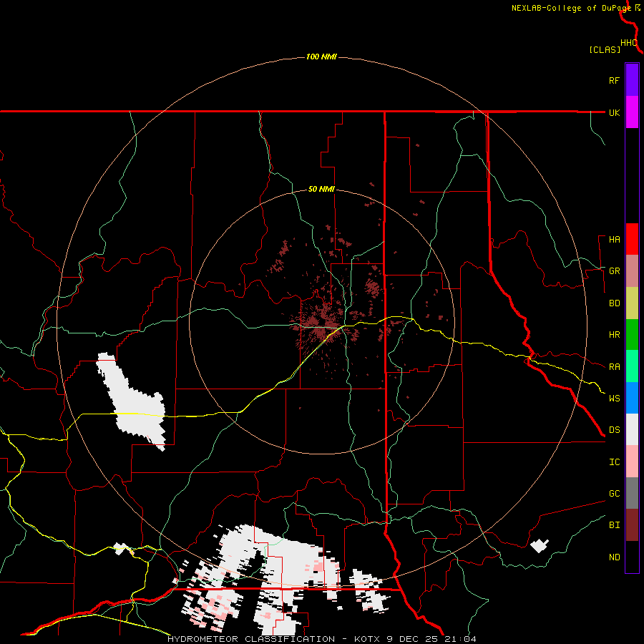644x644 pixels.
Task: Click the HA red legend swatch
Action: pos(632,239)
